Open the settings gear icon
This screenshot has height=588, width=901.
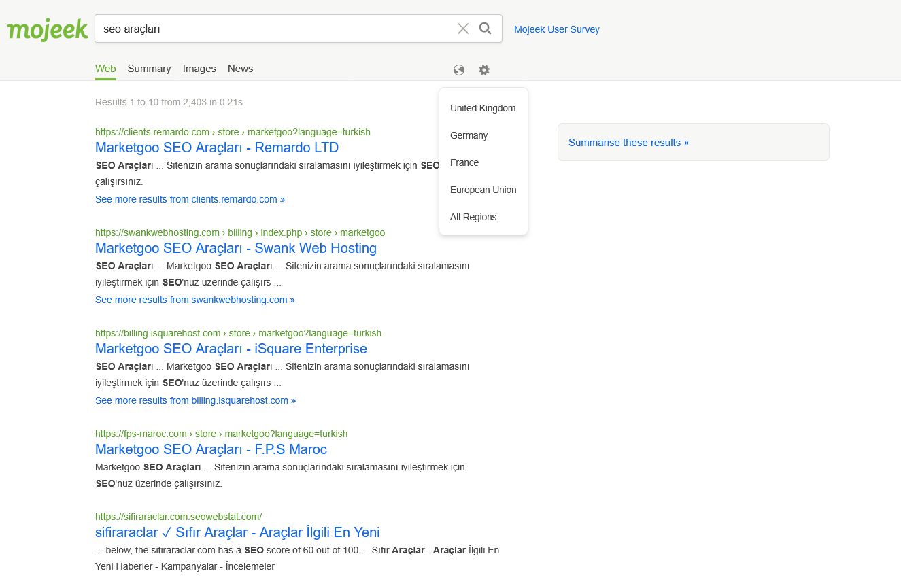click(x=483, y=70)
